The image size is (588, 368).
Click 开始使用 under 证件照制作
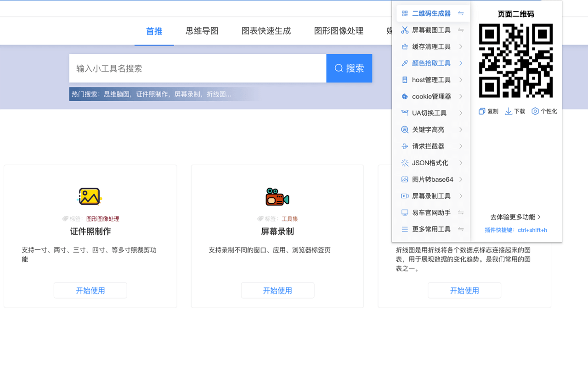point(90,290)
